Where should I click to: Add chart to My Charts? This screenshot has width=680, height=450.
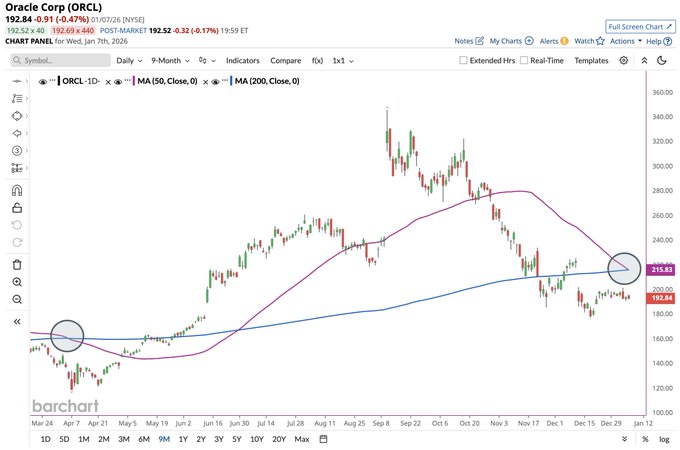pos(511,41)
